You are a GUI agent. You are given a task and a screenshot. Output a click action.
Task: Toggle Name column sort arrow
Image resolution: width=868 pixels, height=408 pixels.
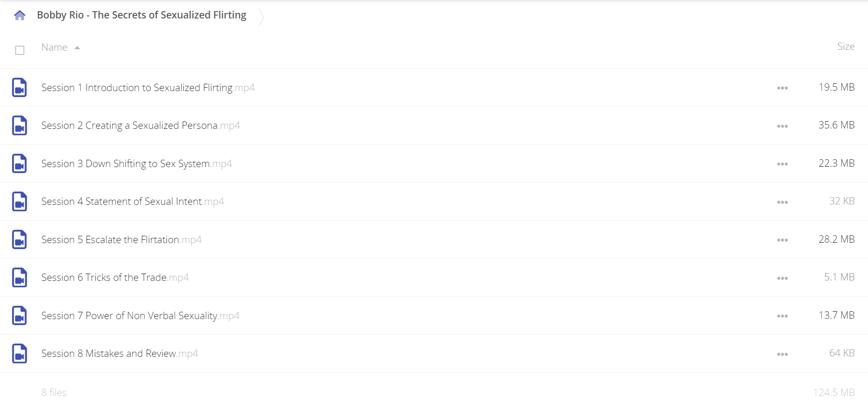(x=77, y=48)
